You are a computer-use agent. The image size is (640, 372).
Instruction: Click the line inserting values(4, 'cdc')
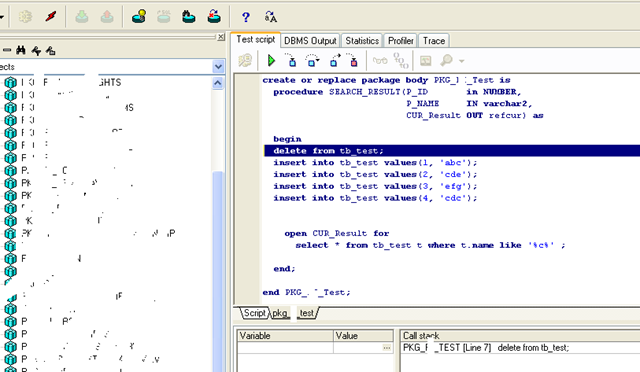pos(375,198)
